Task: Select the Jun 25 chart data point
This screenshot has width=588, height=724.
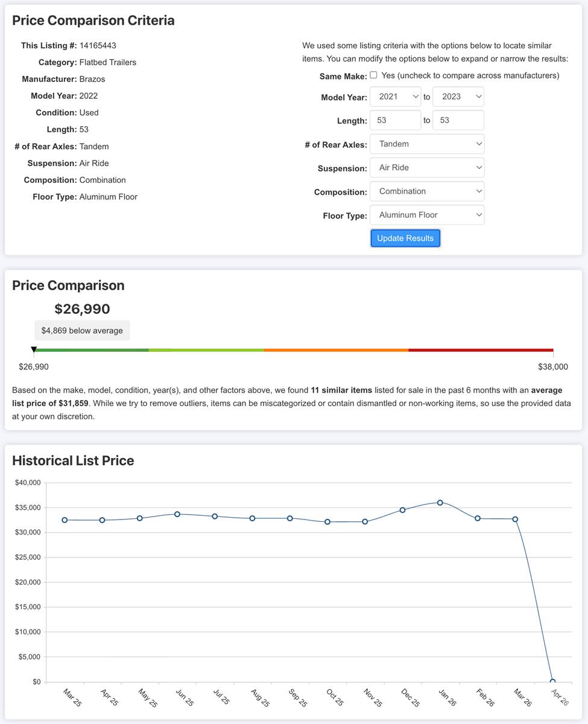Action: click(x=177, y=514)
